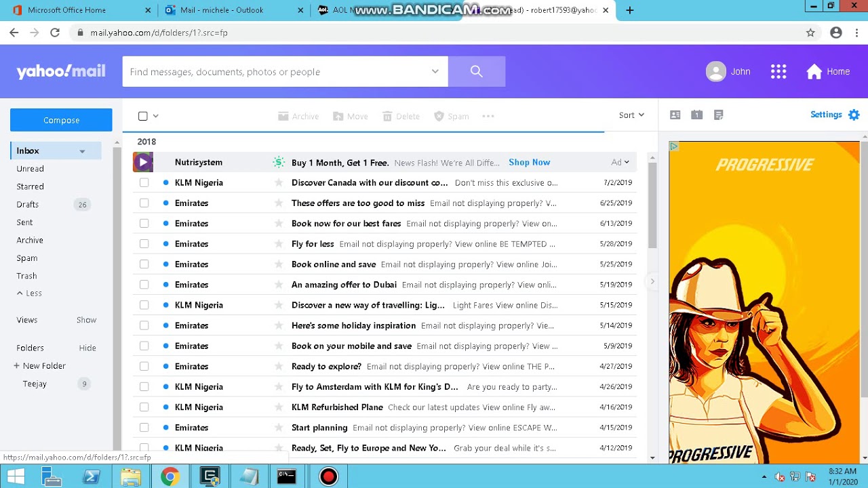The width and height of the screenshot is (868, 488).
Task: Click the Bandicam record icon in taskbar
Action: click(x=328, y=476)
